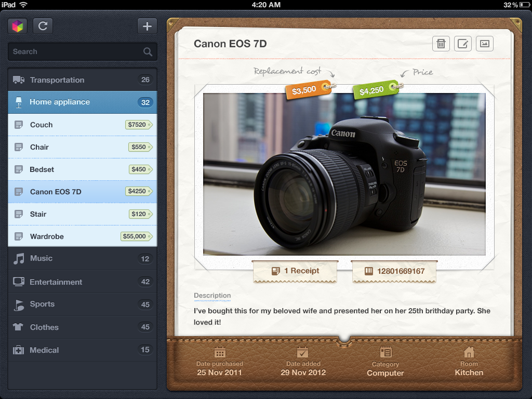Select the Bedset item
The image size is (532, 399).
(83, 170)
